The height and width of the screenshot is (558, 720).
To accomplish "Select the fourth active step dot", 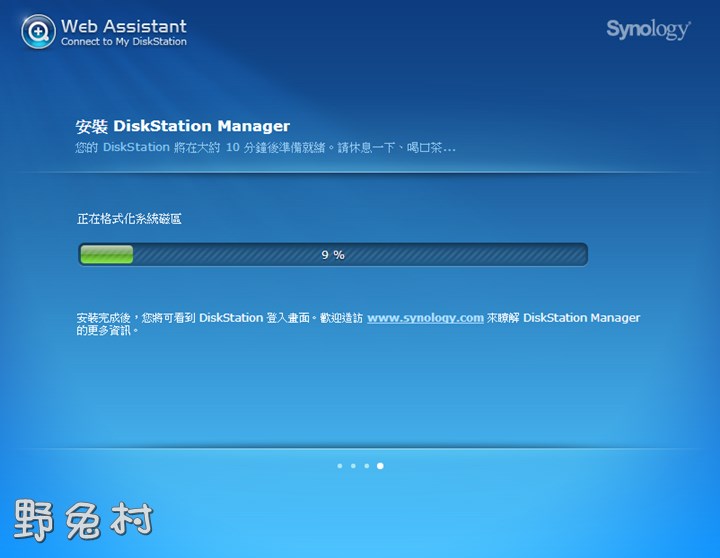I will (x=380, y=466).
